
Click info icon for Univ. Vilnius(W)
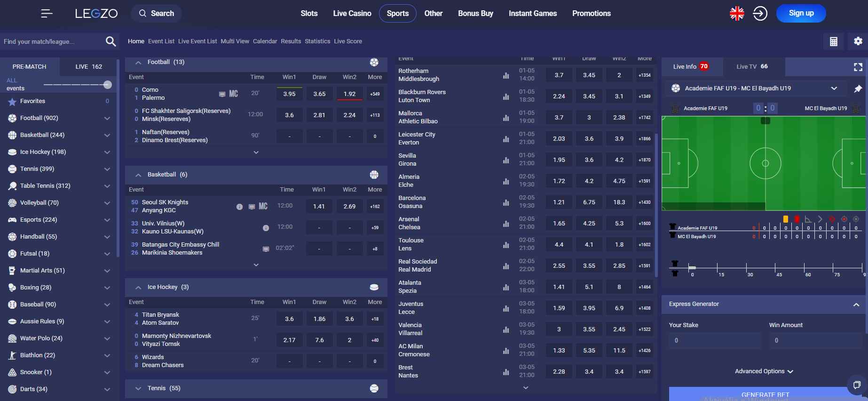pyautogui.click(x=266, y=228)
